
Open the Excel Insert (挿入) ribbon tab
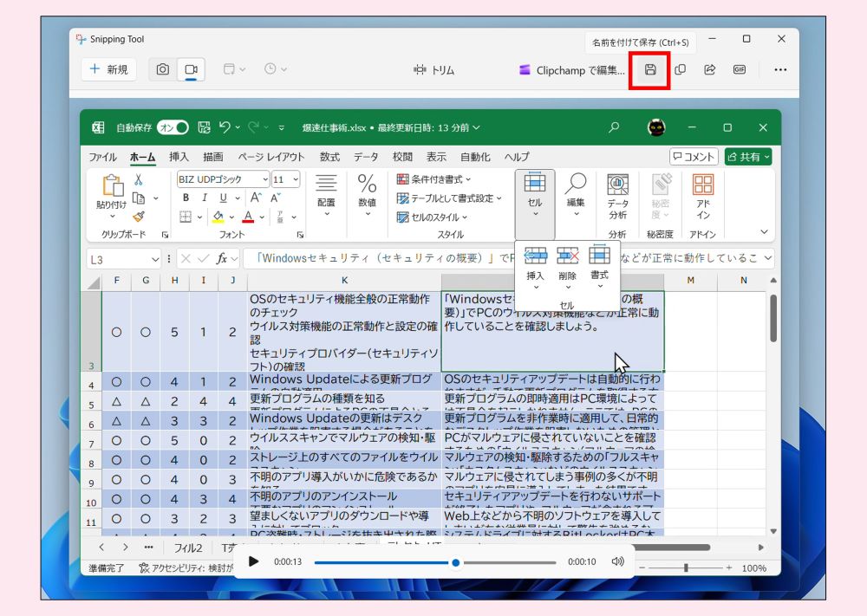coord(179,157)
